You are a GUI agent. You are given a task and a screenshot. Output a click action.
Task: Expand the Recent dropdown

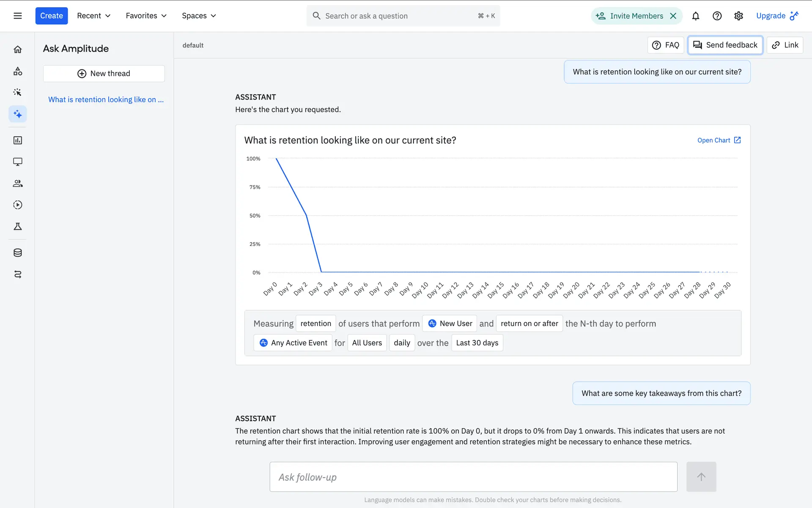[x=93, y=16]
